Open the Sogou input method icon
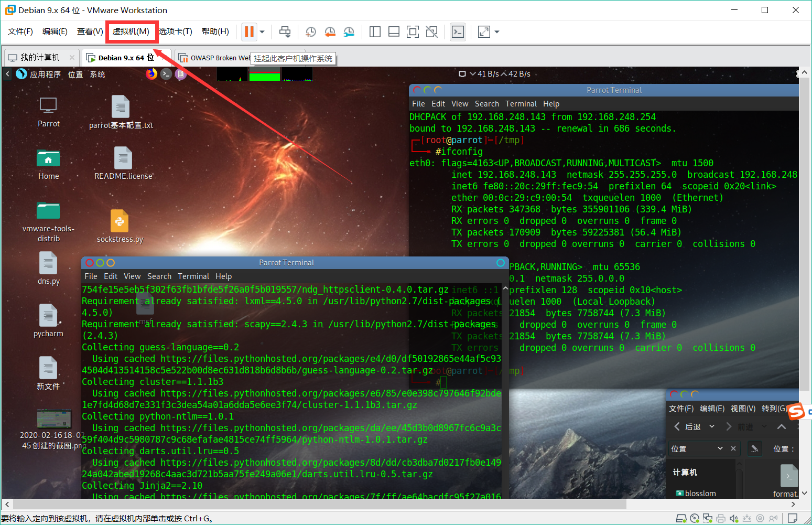 coord(797,412)
